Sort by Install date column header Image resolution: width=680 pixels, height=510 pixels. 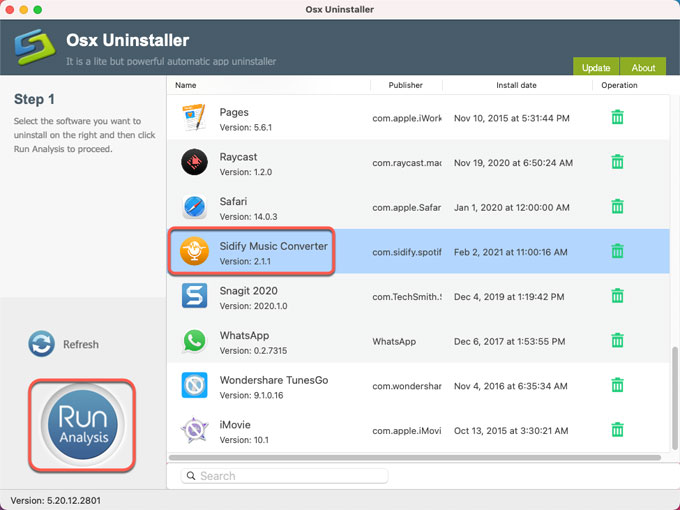[516, 85]
